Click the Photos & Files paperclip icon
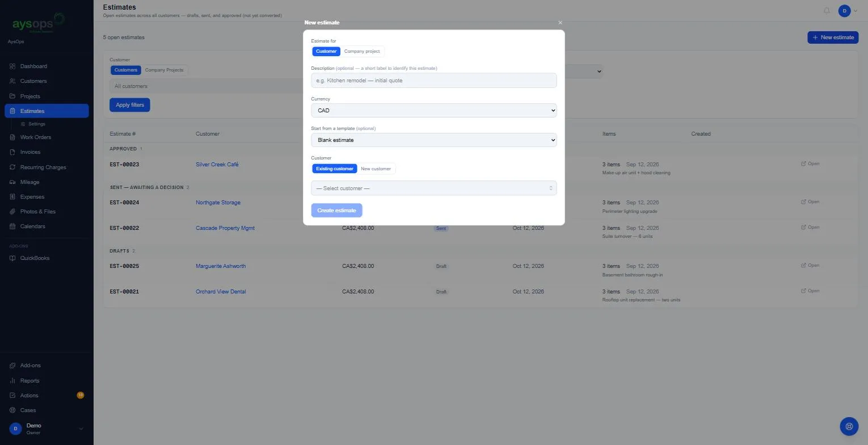Viewport: 868px width, 445px height. 12,212
